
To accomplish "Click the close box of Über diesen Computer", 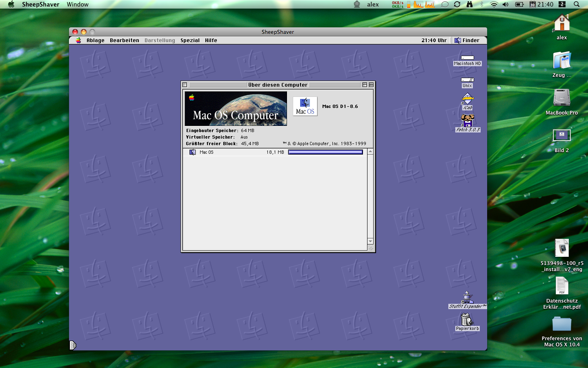I will tap(185, 85).
